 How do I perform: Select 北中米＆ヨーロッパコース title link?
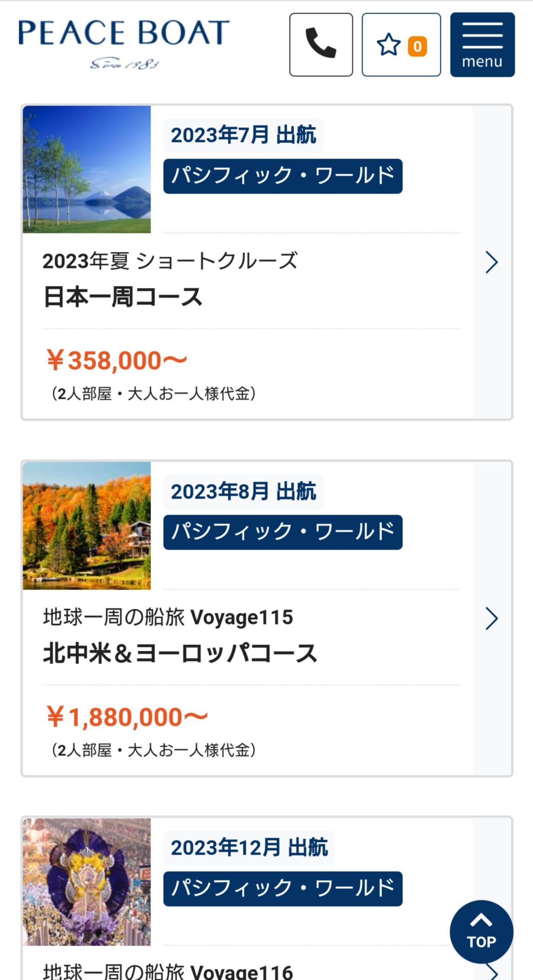180,653
